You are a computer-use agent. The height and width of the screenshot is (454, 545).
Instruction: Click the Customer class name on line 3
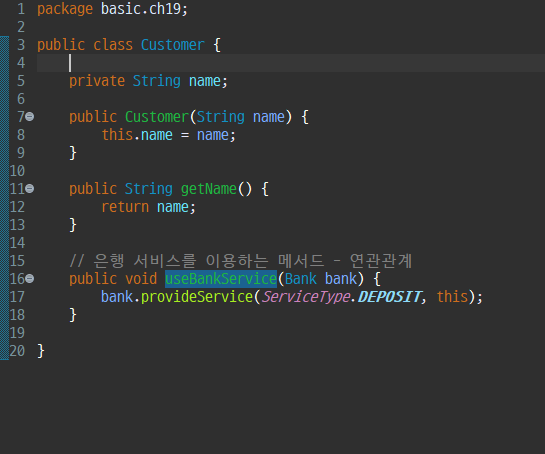coord(173,45)
